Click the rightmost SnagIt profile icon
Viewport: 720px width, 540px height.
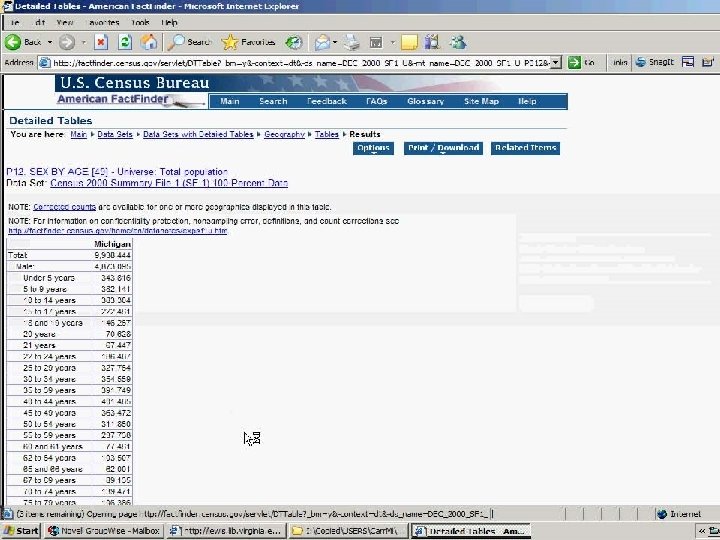click(x=708, y=62)
